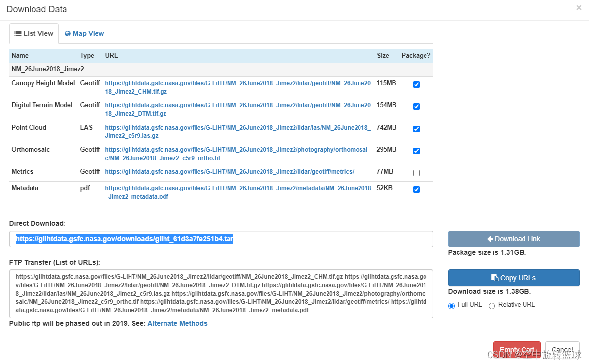Click the 77MB size value
Image resolution: width=589 pixels, height=364 pixels.
[x=385, y=172]
